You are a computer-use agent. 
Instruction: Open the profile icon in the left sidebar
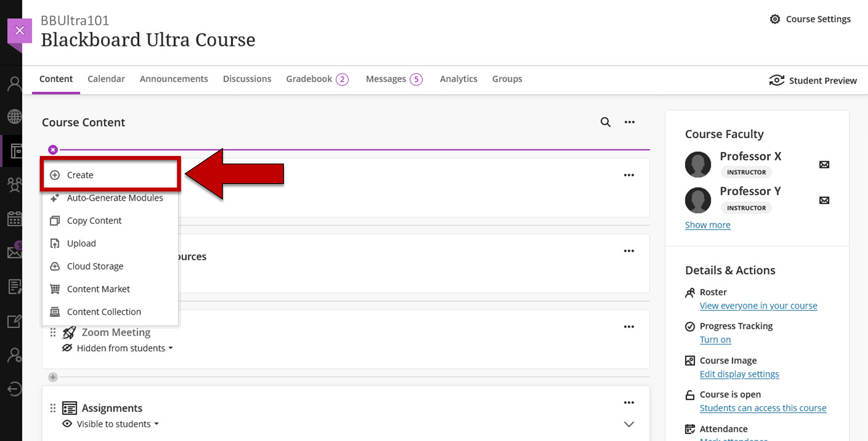[x=15, y=84]
